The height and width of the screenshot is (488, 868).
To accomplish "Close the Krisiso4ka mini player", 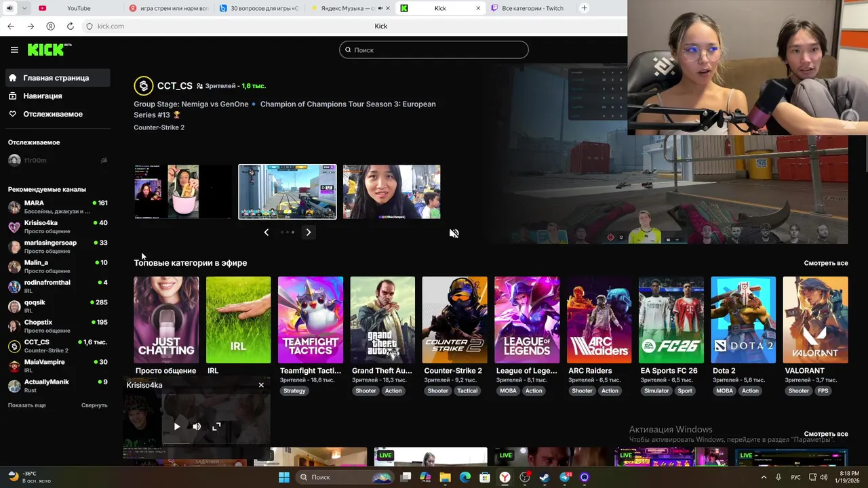I will click(261, 385).
